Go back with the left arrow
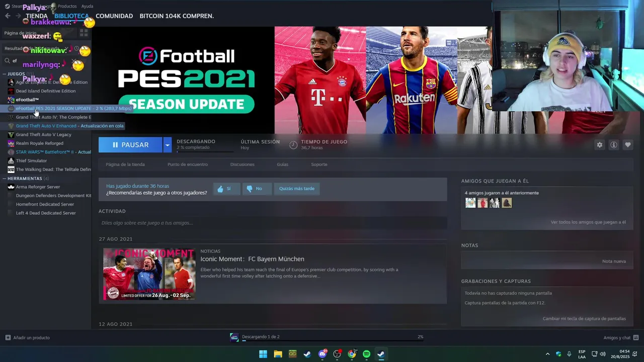The image size is (644, 362). point(8,16)
